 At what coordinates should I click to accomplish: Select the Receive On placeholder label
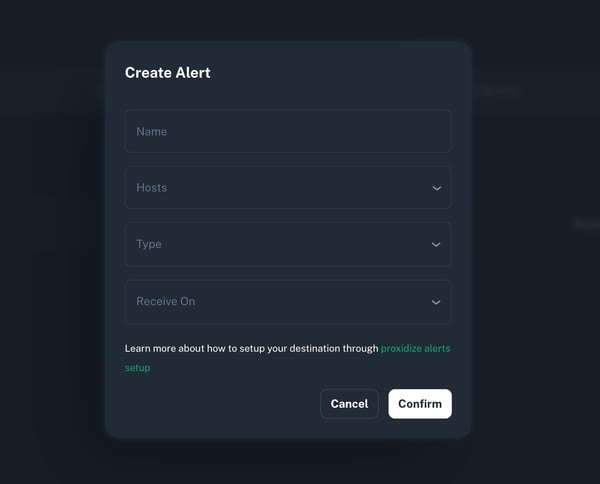click(165, 301)
